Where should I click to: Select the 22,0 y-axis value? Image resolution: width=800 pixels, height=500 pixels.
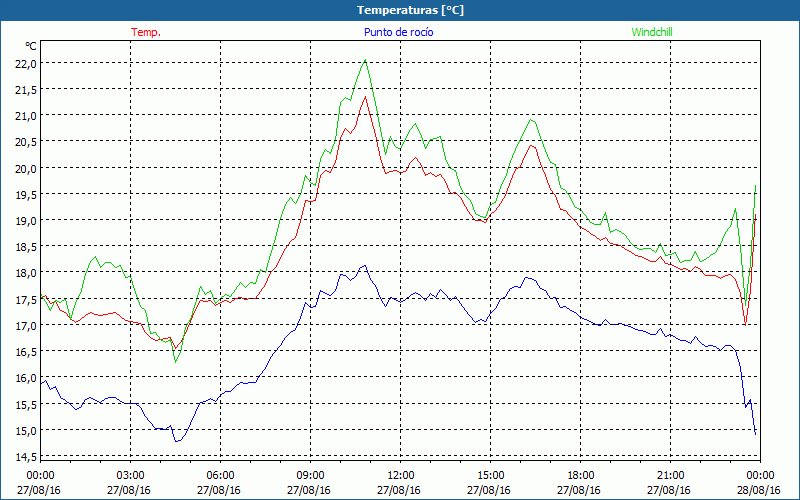[26, 63]
